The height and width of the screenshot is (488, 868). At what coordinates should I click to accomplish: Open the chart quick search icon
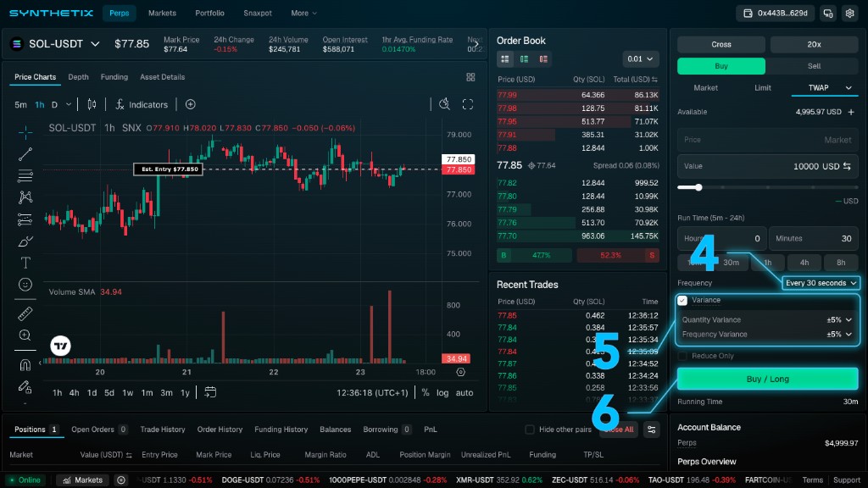coord(444,104)
